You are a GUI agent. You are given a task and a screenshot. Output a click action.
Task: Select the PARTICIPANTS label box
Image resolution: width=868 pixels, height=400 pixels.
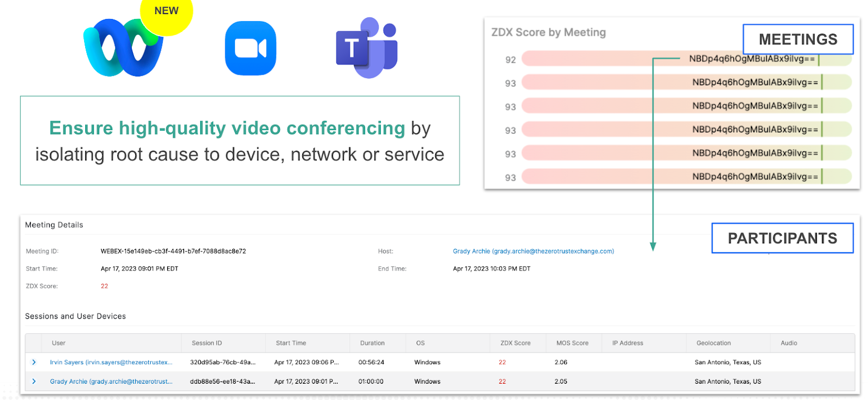782,238
